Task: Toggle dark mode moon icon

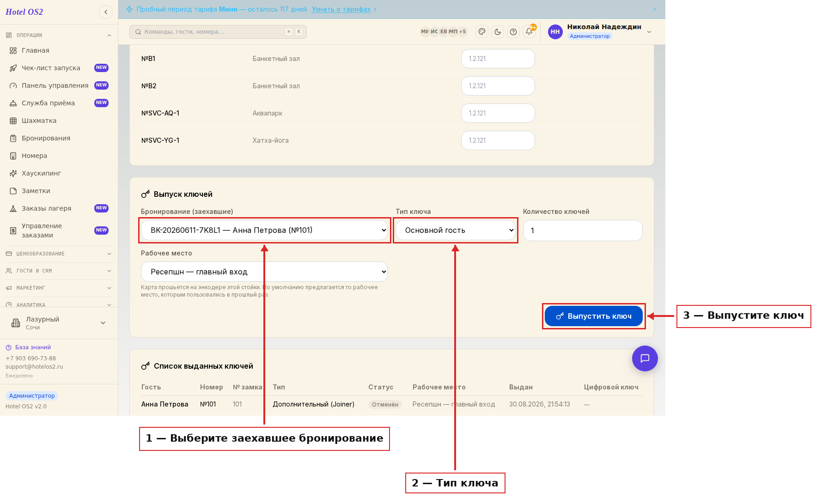Action: (x=498, y=32)
